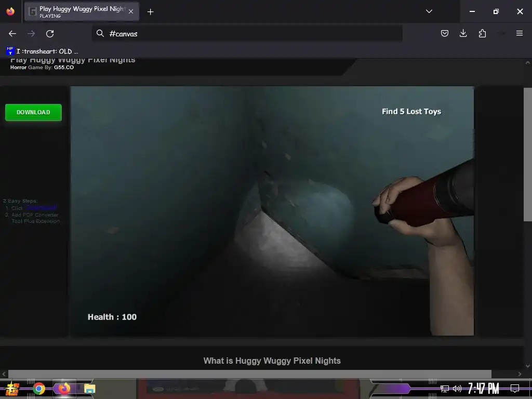The width and height of the screenshot is (532, 399).
Task: Open the Firefox hamburger menu
Action: pyautogui.click(x=520, y=33)
